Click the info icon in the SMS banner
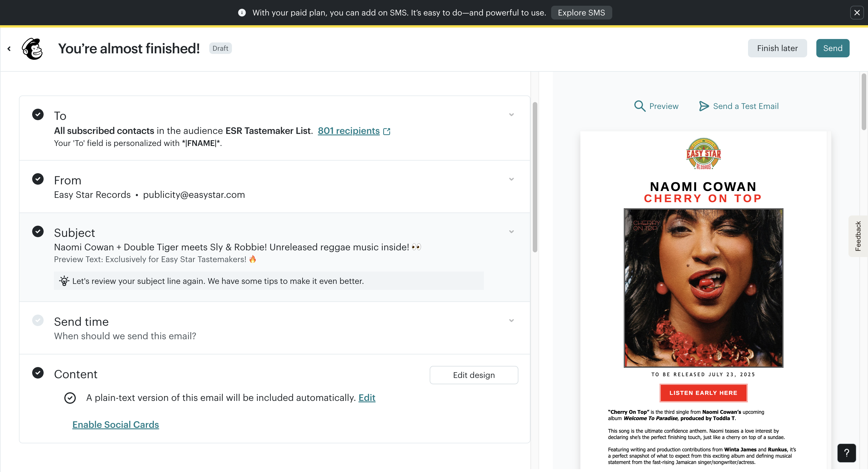Image resolution: width=868 pixels, height=472 pixels. click(242, 13)
